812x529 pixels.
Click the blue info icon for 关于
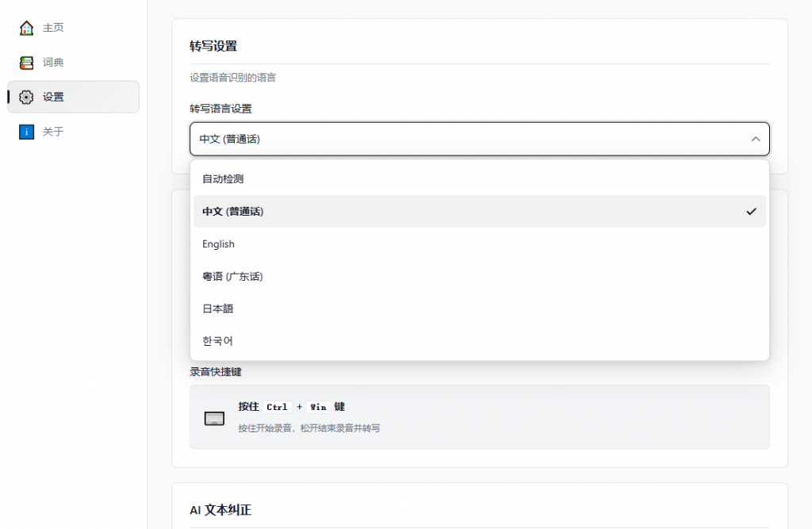[27, 132]
